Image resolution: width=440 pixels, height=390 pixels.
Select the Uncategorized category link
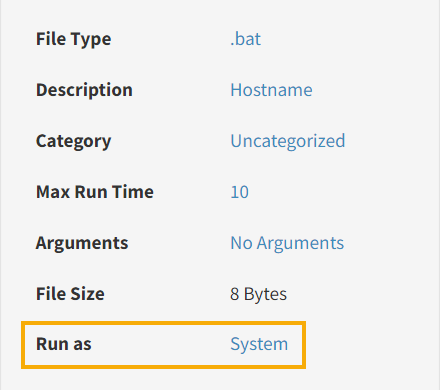pos(288,141)
